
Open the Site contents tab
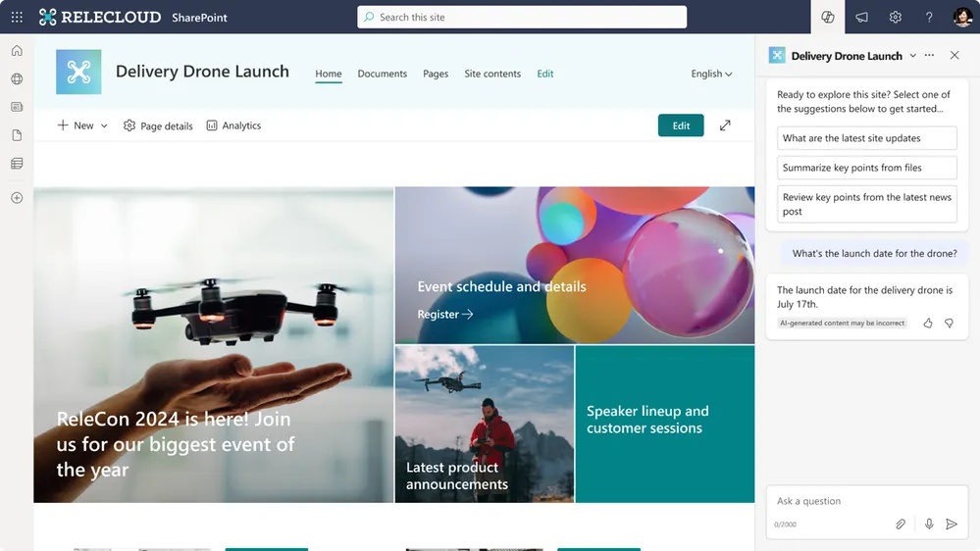point(492,74)
